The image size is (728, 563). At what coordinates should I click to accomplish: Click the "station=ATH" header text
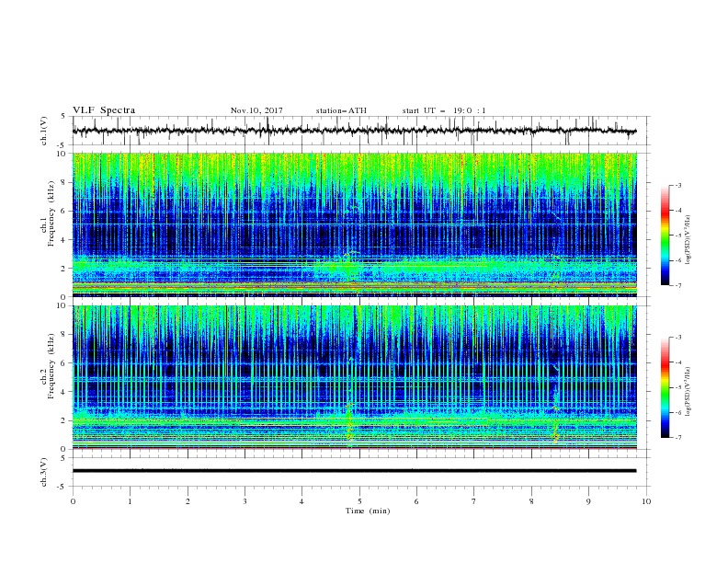(341, 110)
